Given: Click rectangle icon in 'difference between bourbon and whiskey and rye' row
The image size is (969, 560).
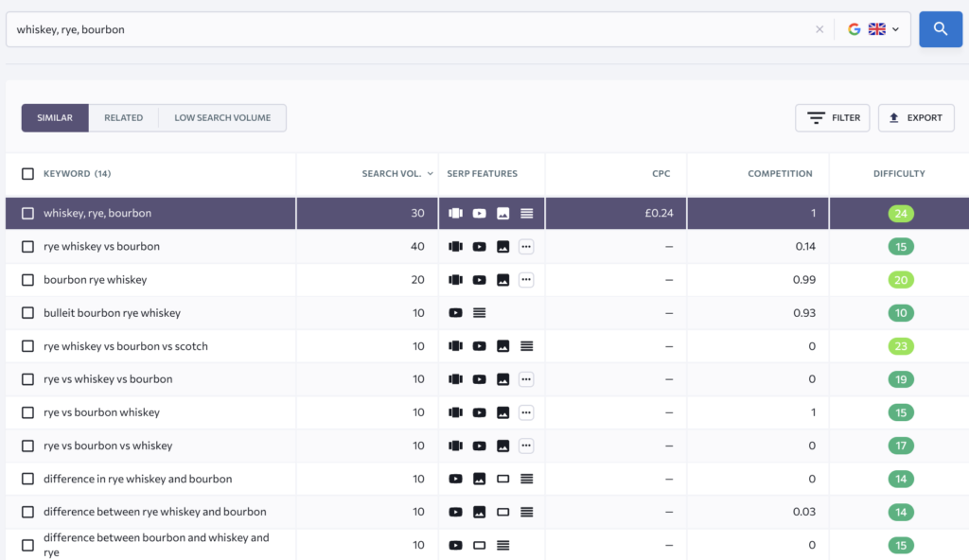Looking at the screenshot, I should point(479,545).
